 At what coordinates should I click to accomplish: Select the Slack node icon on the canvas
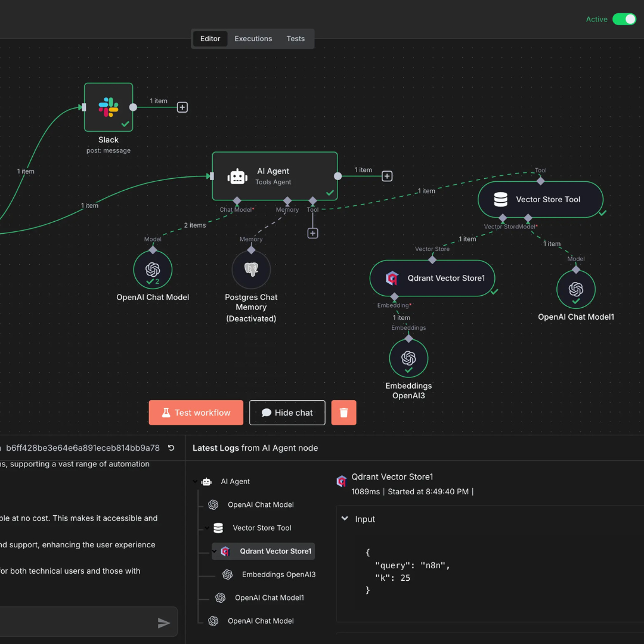[109, 107]
